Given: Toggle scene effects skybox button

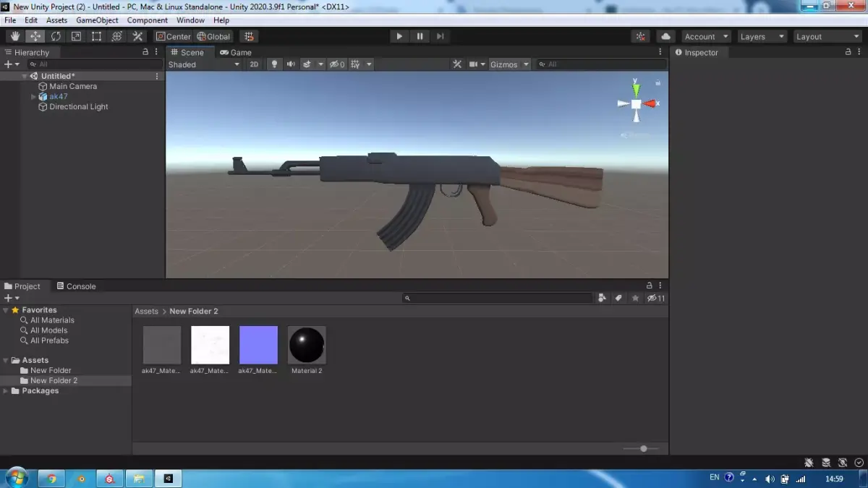Looking at the screenshot, I should tap(307, 64).
